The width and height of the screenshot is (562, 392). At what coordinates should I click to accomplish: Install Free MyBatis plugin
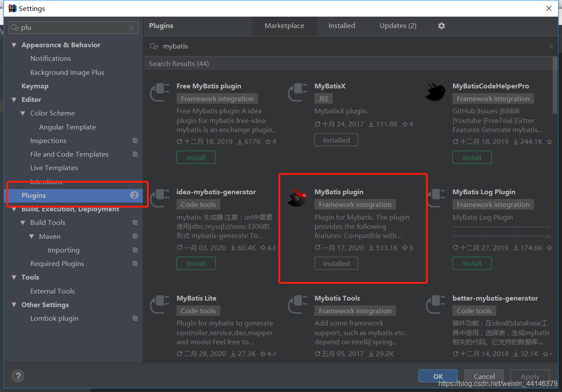(196, 157)
